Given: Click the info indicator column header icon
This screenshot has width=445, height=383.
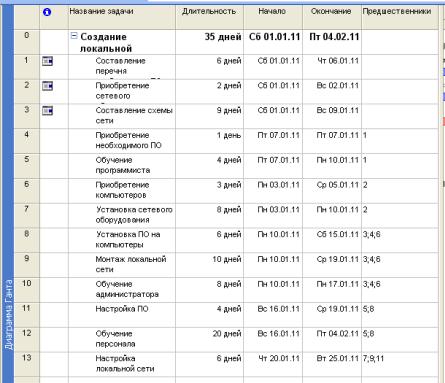Looking at the screenshot, I should (x=47, y=12).
